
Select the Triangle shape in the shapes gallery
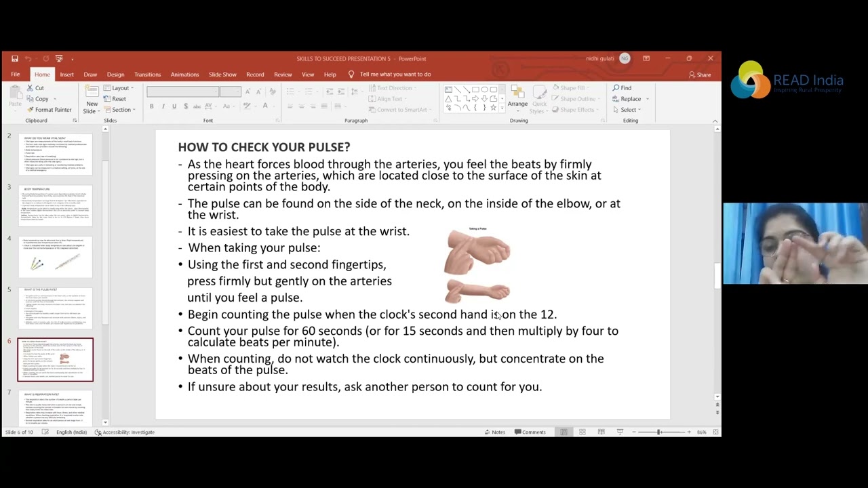(x=449, y=99)
